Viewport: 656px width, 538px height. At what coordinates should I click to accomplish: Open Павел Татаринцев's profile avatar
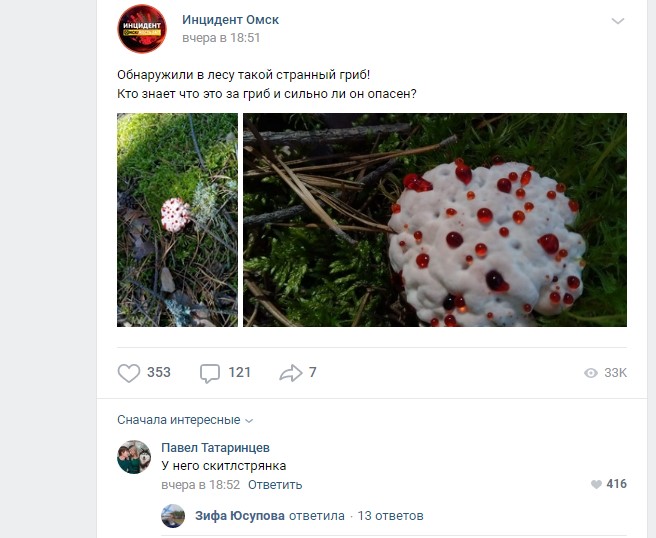pos(134,457)
